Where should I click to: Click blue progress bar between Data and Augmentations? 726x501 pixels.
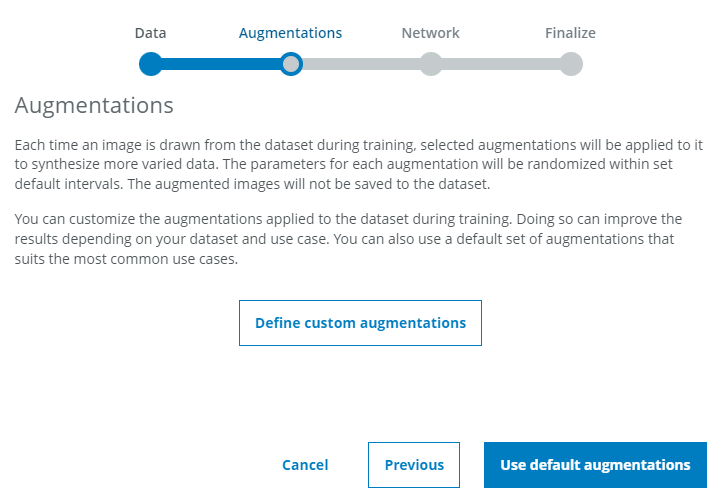220,65
